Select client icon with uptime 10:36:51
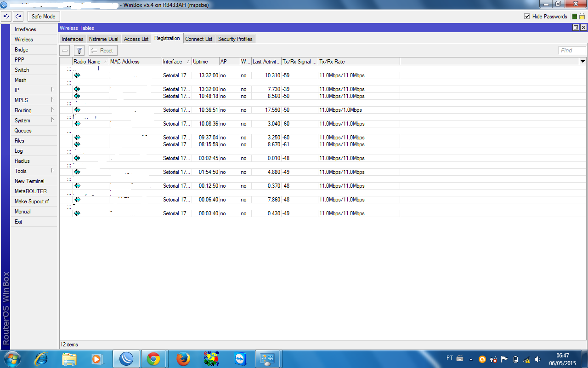This screenshot has width=588, height=368. (77, 110)
